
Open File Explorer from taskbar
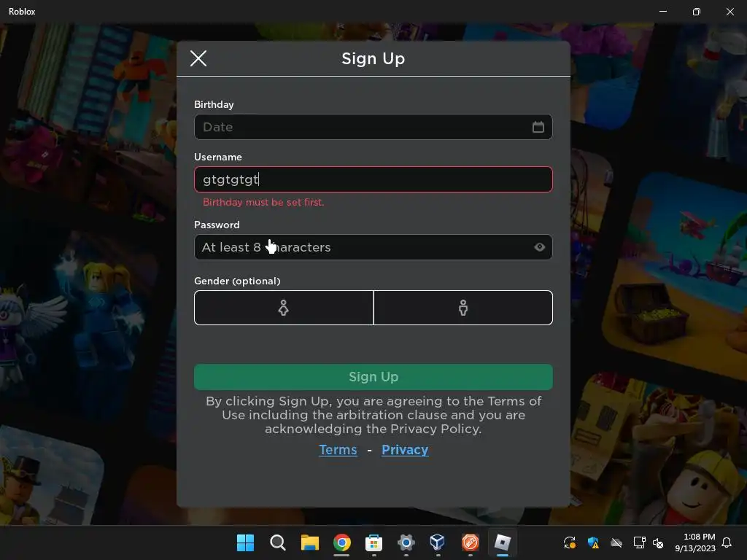point(309,542)
